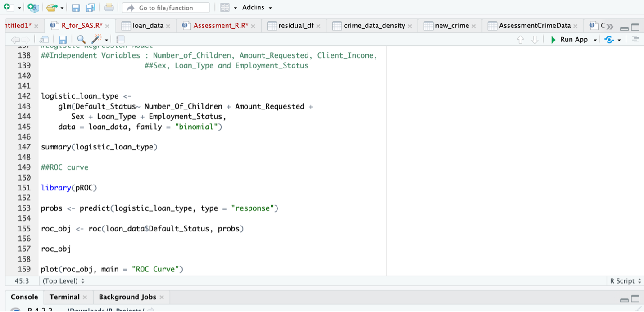The image size is (644, 312).
Task: Maximize the Console pane
Action: tap(635, 298)
